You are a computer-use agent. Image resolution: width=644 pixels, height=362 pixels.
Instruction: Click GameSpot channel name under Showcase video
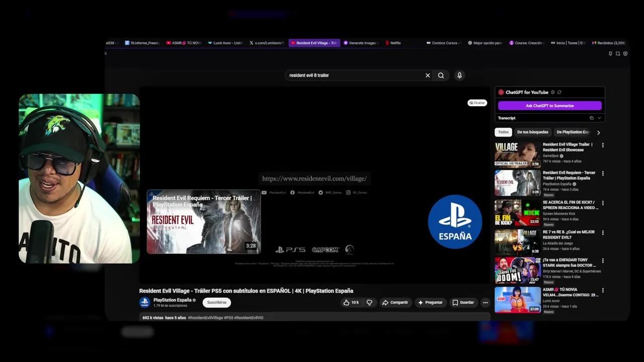coord(550,156)
